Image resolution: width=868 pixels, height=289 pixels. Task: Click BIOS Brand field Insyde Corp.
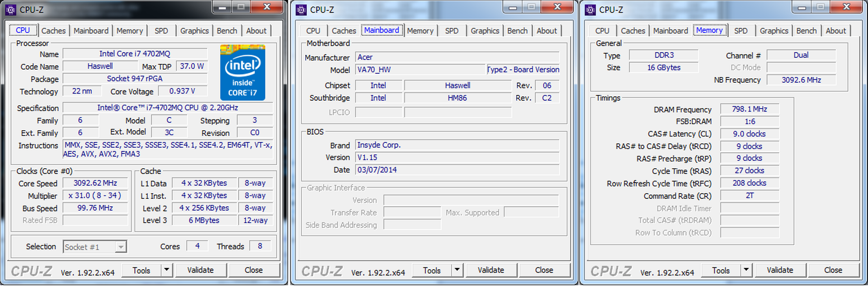(457, 145)
